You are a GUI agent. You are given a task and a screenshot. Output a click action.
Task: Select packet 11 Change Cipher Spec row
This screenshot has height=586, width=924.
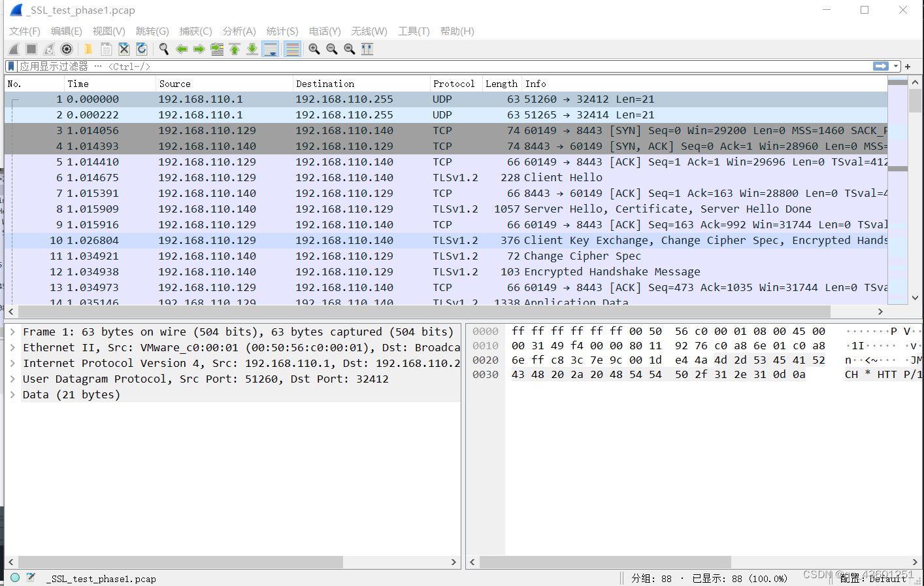(446, 256)
